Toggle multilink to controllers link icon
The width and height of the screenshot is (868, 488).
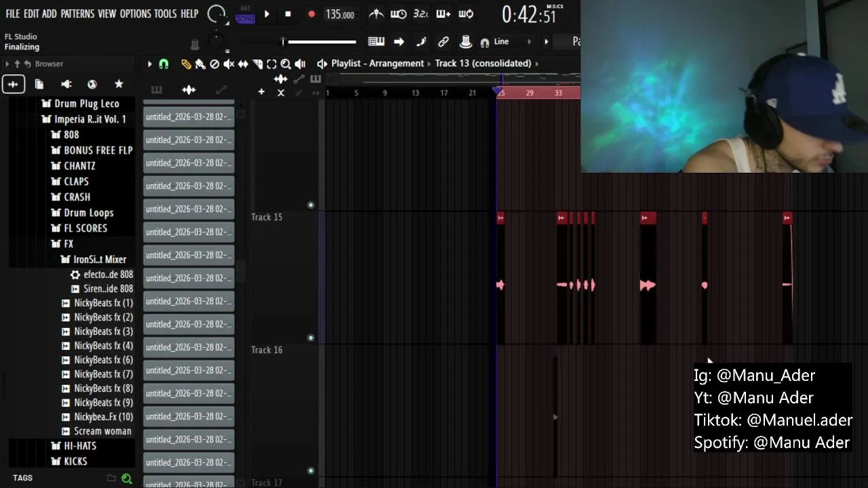pyautogui.click(x=443, y=42)
